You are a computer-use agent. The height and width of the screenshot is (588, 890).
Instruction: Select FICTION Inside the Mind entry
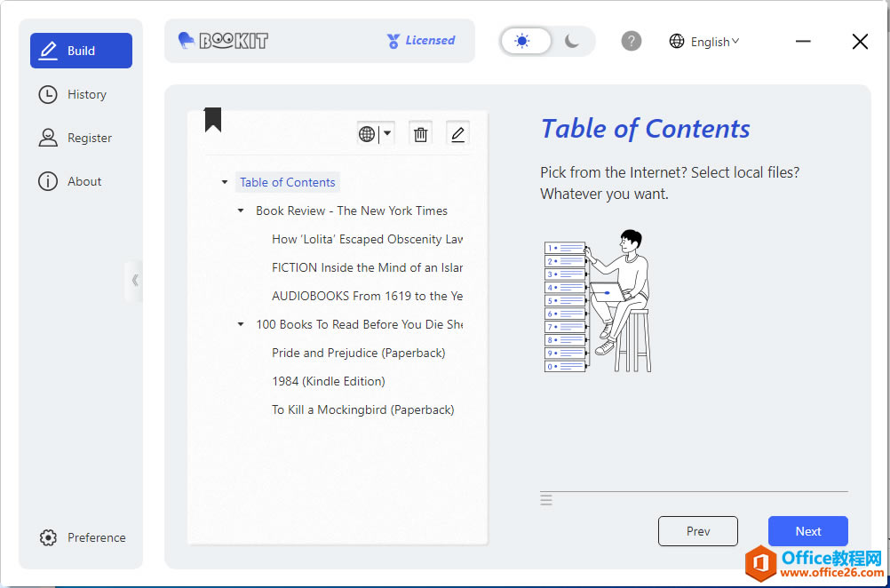pos(367,267)
